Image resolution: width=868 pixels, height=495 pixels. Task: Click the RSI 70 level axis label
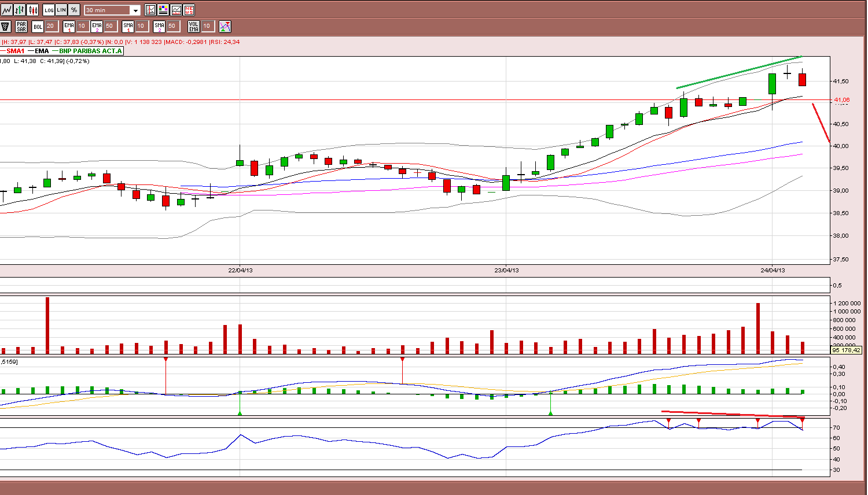[836, 428]
